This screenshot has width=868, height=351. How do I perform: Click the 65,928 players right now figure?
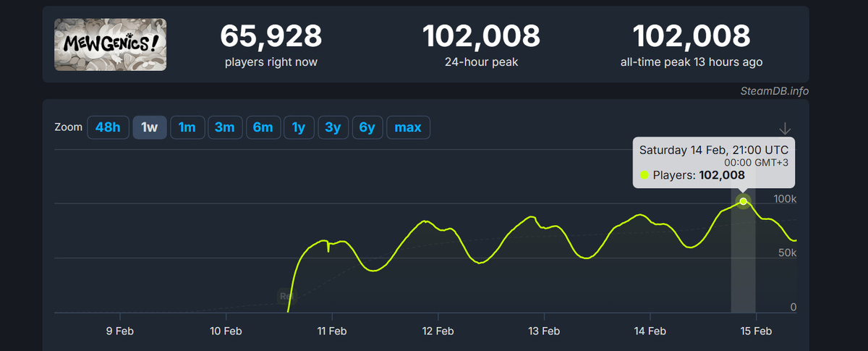(x=271, y=35)
